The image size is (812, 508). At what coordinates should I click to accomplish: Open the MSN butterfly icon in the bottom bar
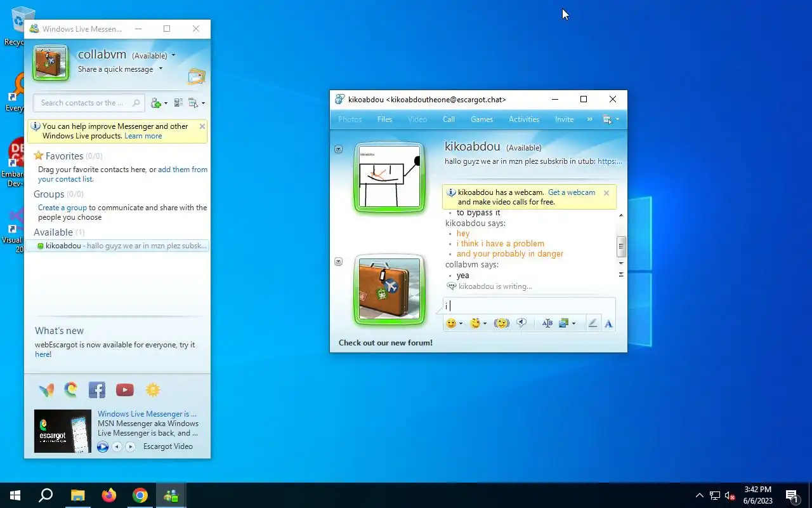[46, 390]
